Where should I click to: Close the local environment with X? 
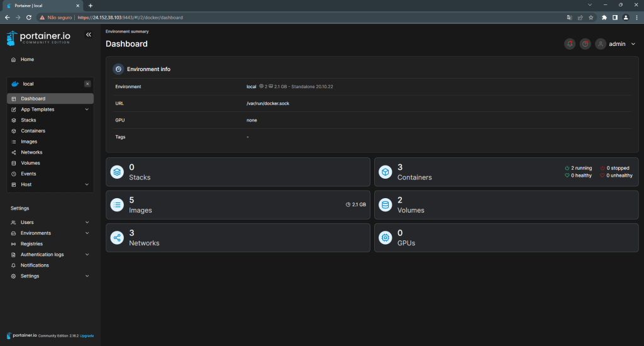click(87, 84)
